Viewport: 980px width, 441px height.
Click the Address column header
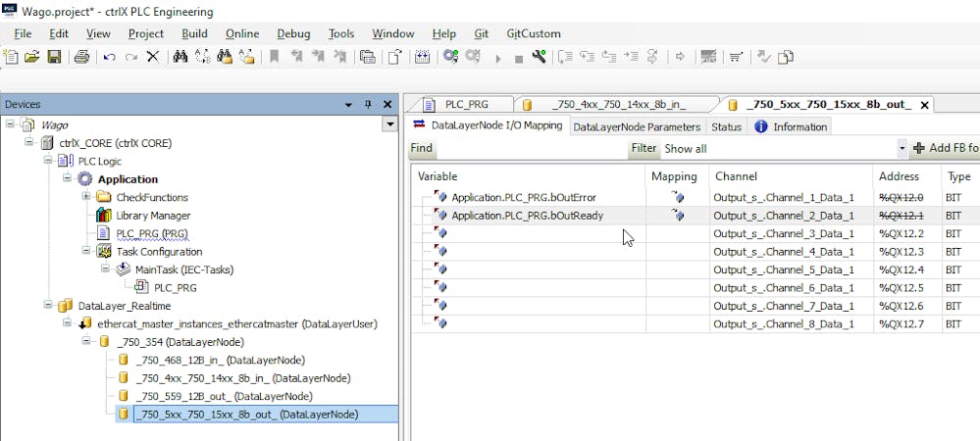906,176
